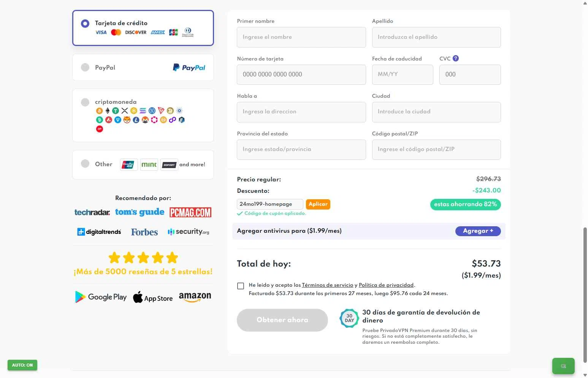The image size is (588, 378).
Task: Click the JCB card logo
Action: [x=173, y=32]
